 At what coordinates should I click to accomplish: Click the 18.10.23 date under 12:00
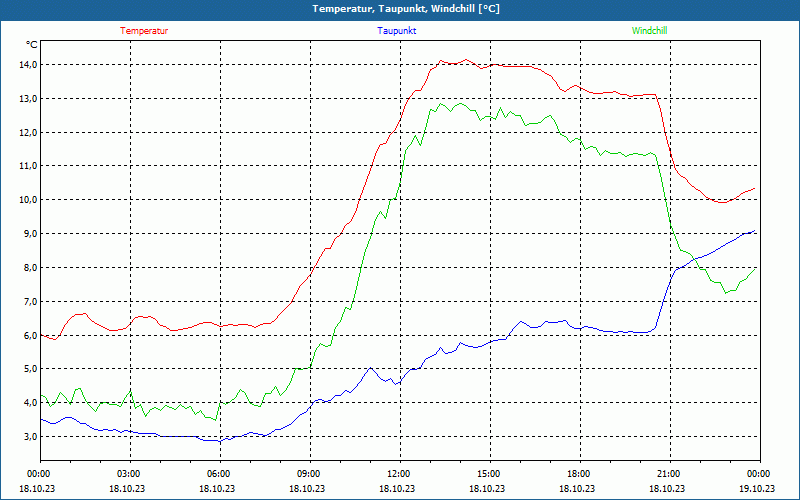(397, 488)
